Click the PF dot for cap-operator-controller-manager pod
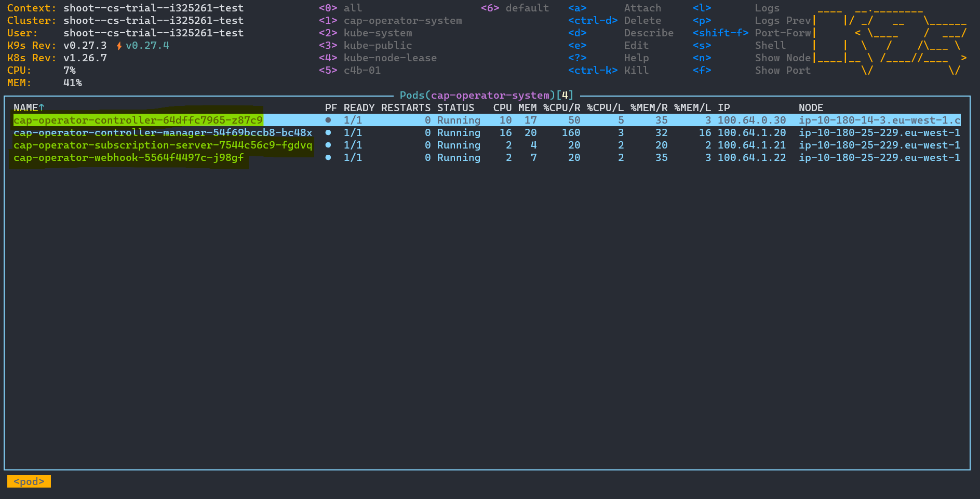 (x=328, y=132)
